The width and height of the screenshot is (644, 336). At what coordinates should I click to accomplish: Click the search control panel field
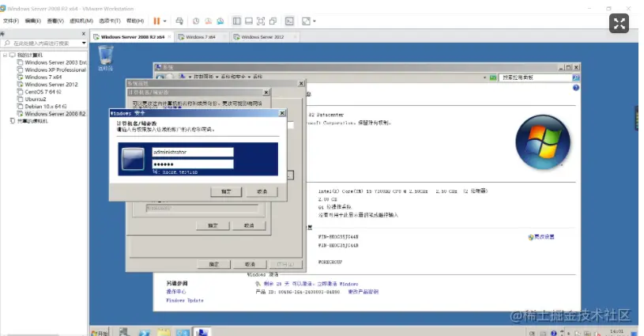click(535, 77)
